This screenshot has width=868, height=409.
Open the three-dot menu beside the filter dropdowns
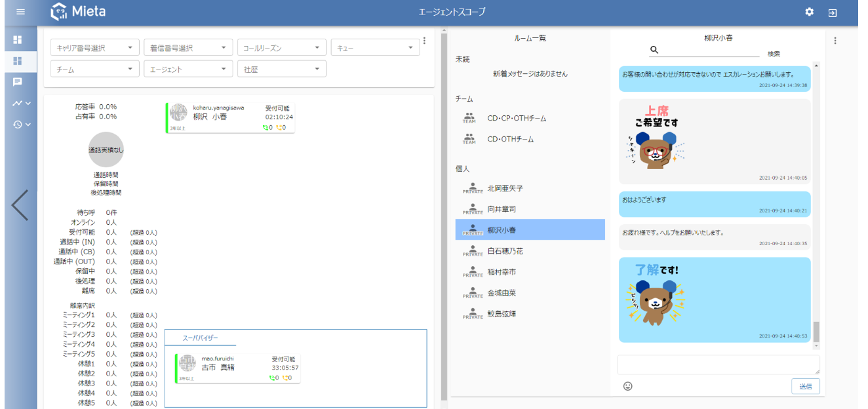pyautogui.click(x=424, y=41)
